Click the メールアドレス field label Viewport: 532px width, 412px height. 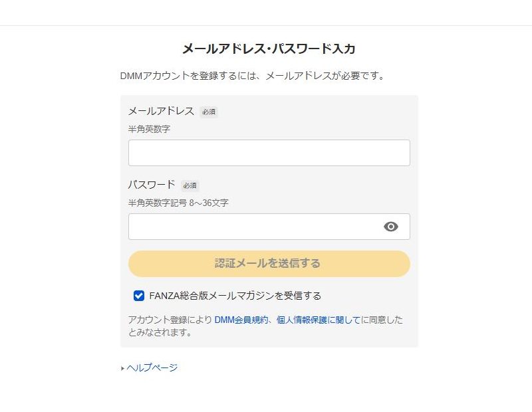161,111
